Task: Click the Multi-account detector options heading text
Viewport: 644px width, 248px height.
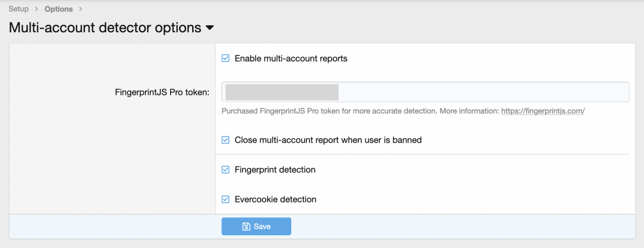Action: pos(105,28)
